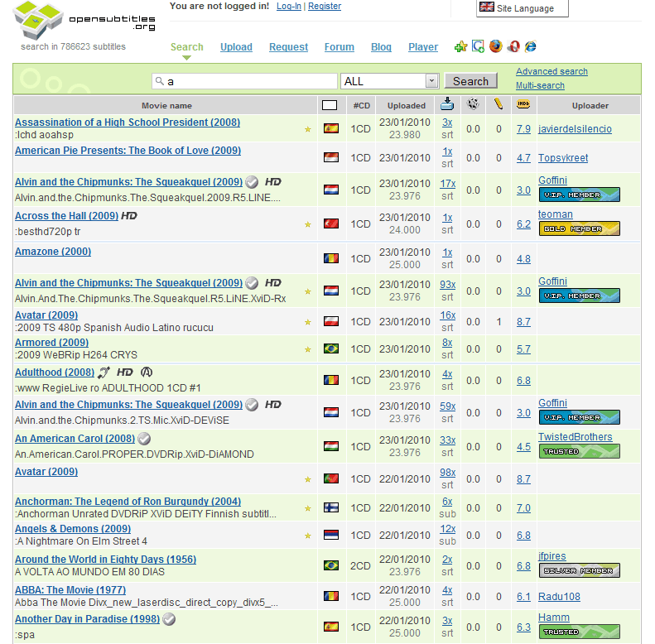The image size is (655, 644).
Task: Click uploader Hamm link
Action: 553,618
